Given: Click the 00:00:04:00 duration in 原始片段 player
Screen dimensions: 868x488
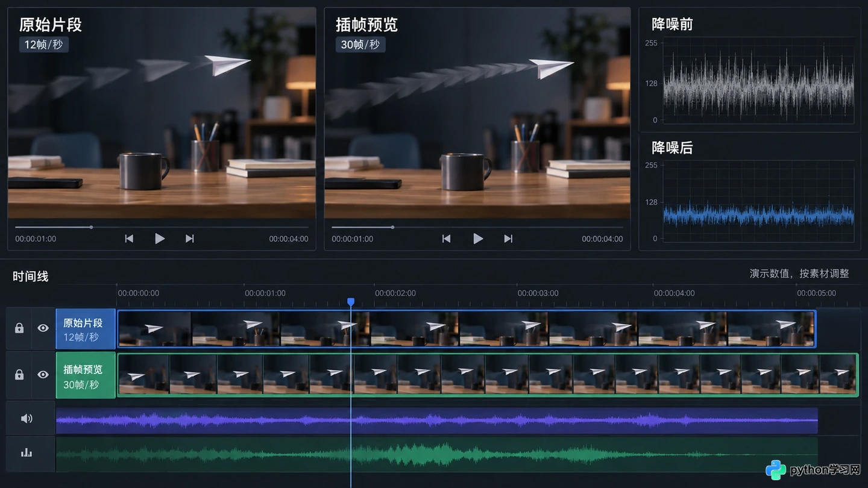Looking at the screenshot, I should [x=289, y=239].
